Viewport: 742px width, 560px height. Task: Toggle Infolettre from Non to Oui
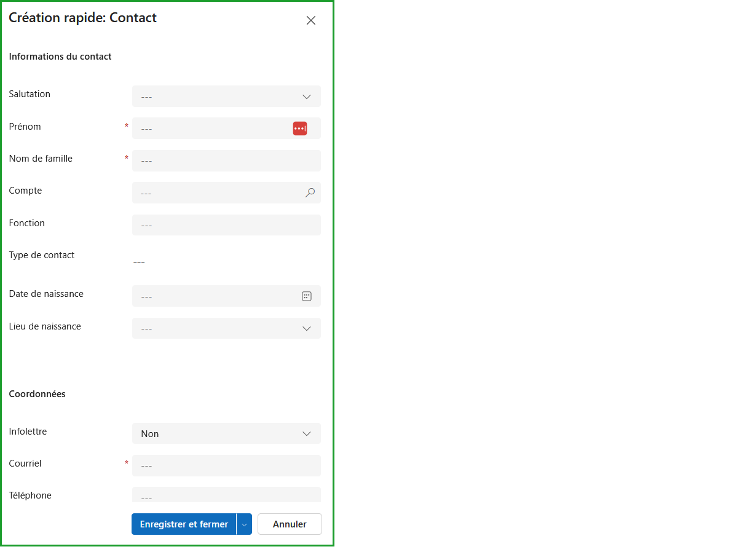click(226, 433)
